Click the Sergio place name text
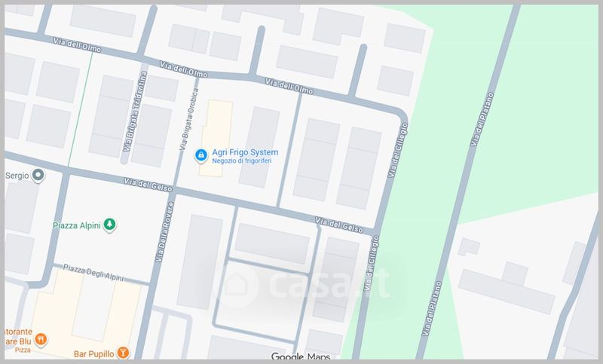603x364 pixels. coord(17,176)
